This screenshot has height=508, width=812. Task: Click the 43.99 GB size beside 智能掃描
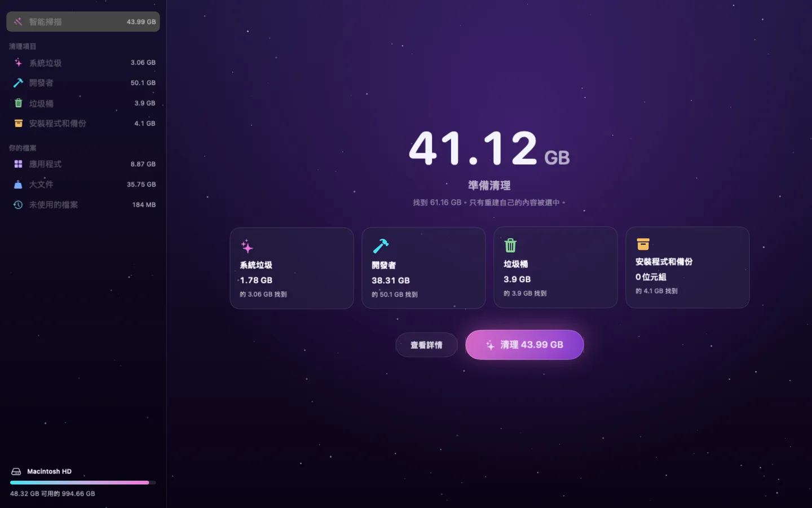coord(141,22)
